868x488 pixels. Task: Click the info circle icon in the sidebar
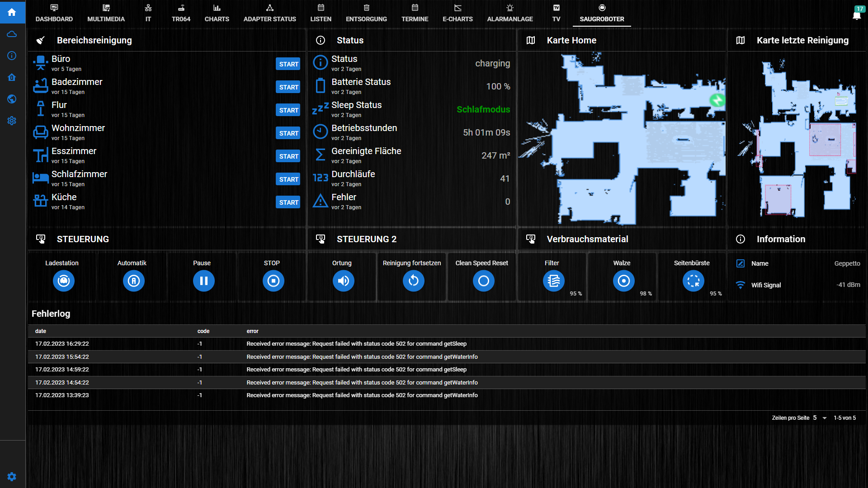[x=12, y=56]
